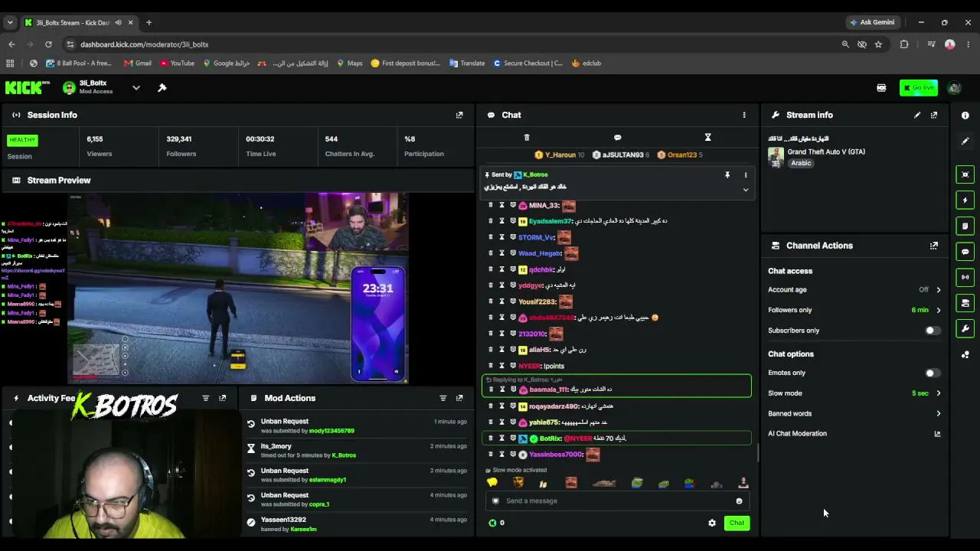The height and width of the screenshot is (551, 980).
Task: Pop out the Session Info panel
Action: [459, 115]
